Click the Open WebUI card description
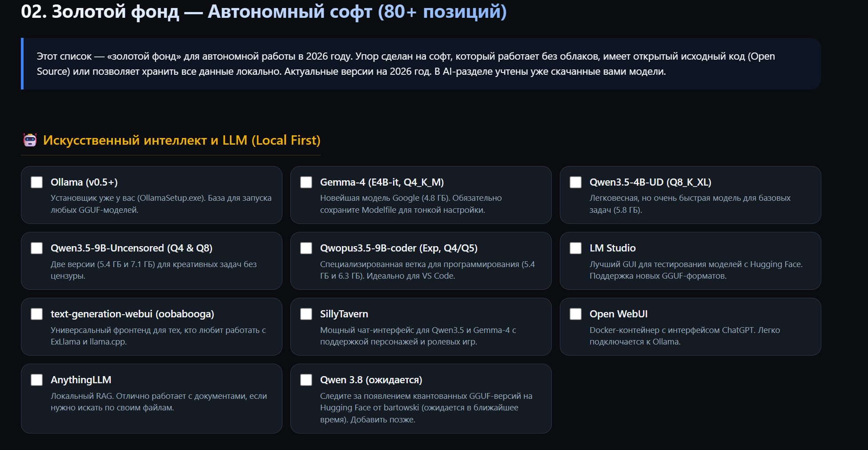 [x=684, y=336]
